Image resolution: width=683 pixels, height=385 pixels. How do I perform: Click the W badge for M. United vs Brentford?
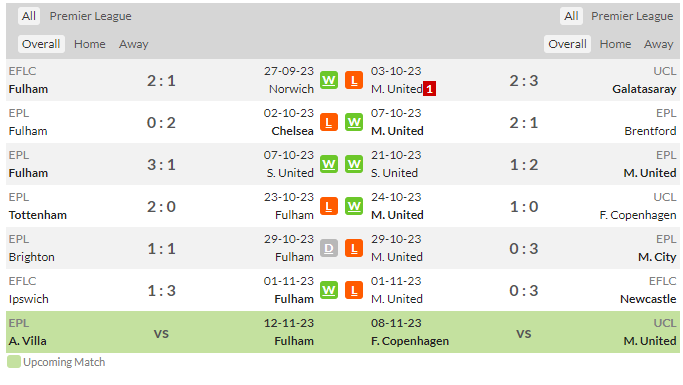click(x=354, y=122)
